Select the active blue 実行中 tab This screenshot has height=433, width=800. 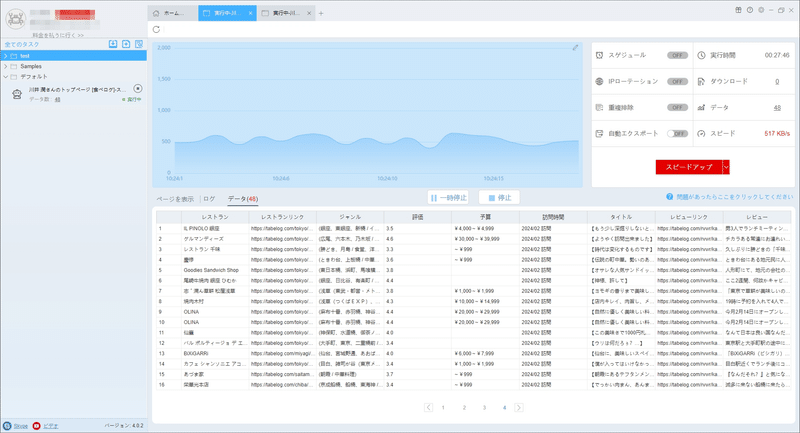(x=227, y=13)
